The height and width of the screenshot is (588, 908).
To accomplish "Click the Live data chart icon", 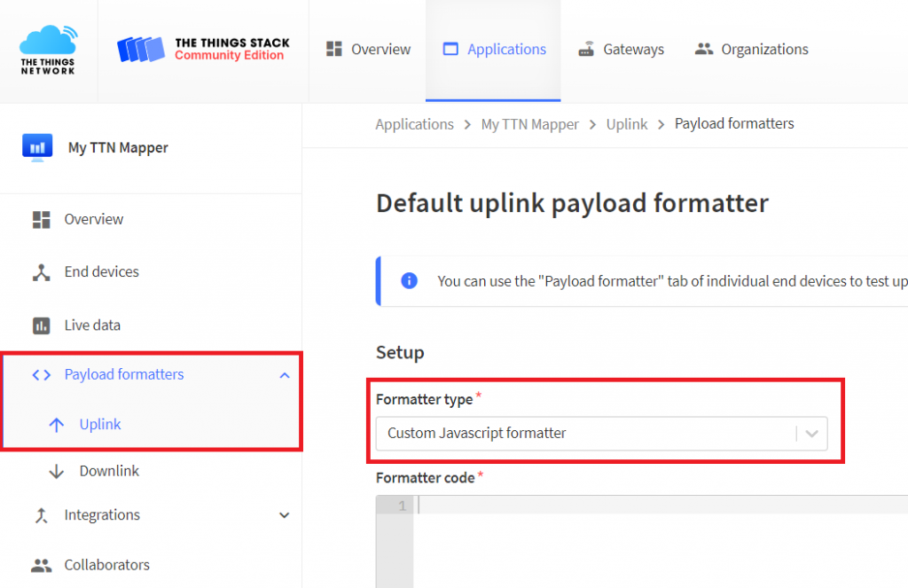I will [41, 325].
